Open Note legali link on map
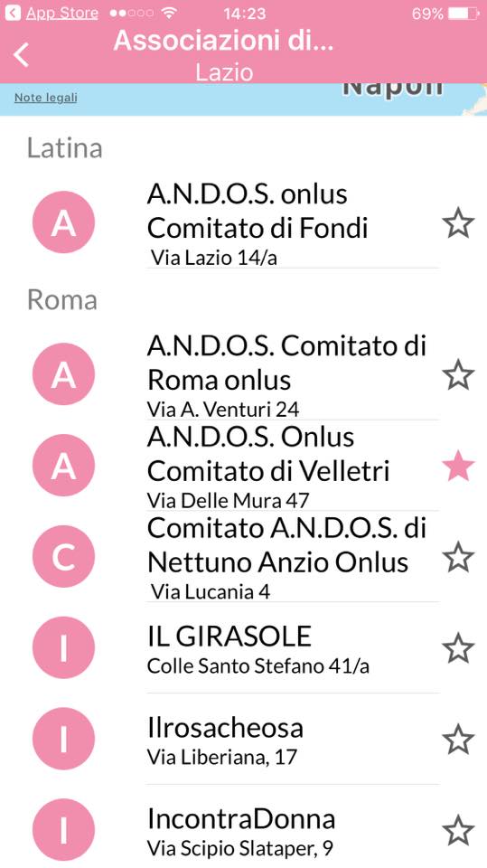 point(46,98)
